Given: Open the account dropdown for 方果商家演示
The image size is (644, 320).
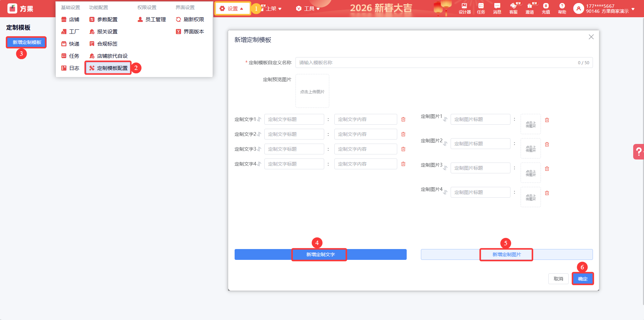Looking at the screenshot, I should pyautogui.click(x=633, y=9).
